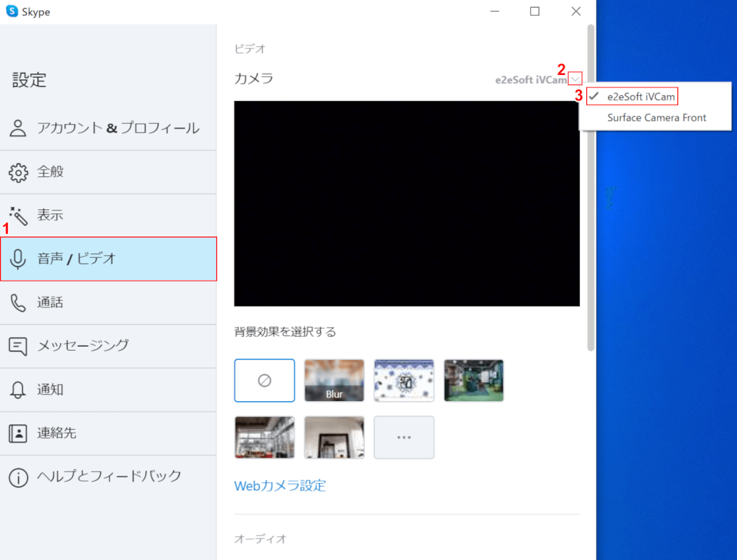The image size is (737, 560).
Task: Expand more background effects with ellipsis button
Action: (x=404, y=437)
